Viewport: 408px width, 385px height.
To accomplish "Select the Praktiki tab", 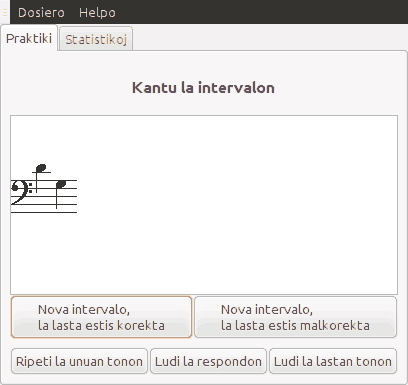I will pos(29,38).
